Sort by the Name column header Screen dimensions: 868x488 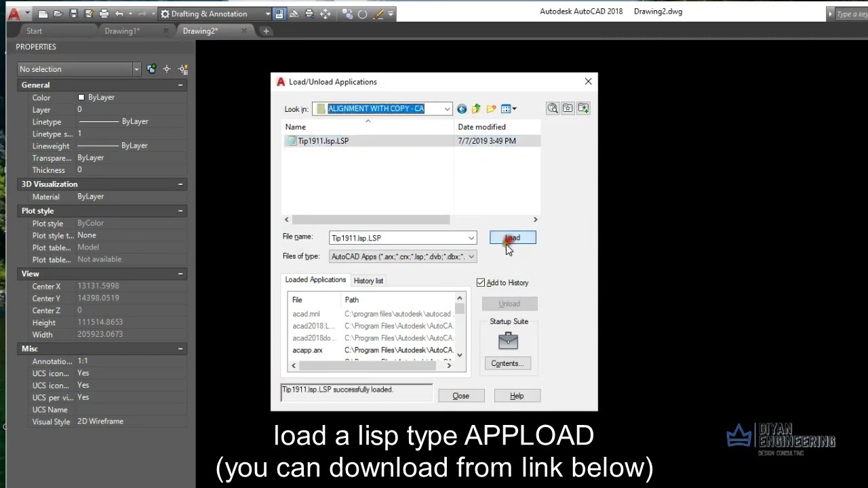tap(368, 127)
